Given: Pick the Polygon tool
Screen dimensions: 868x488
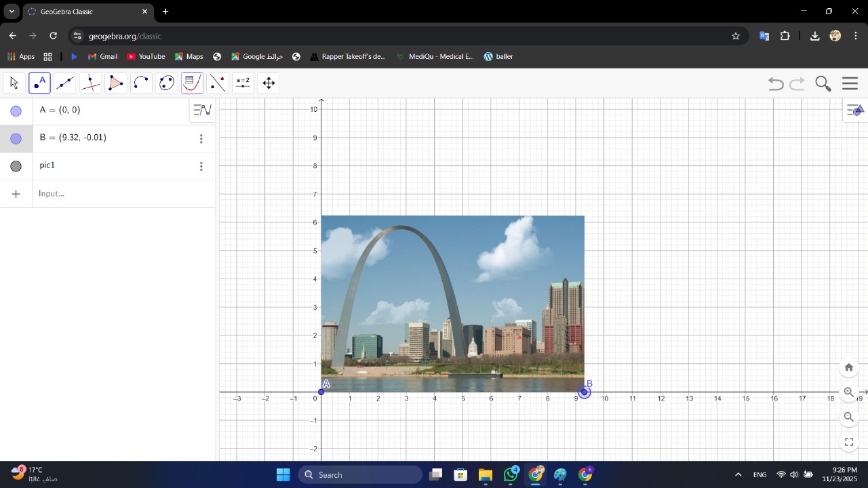Looking at the screenshot, I should (x=116, y=83).
